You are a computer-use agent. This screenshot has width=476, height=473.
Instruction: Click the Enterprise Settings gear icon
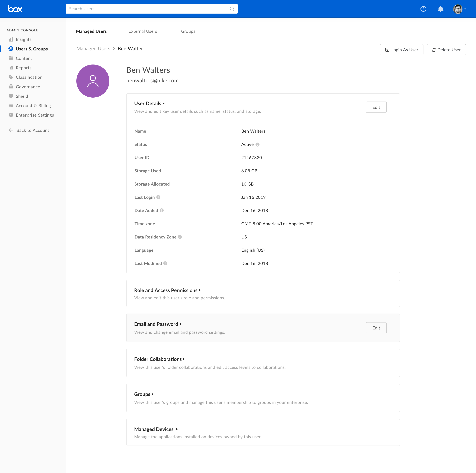(x=11, y=115)
